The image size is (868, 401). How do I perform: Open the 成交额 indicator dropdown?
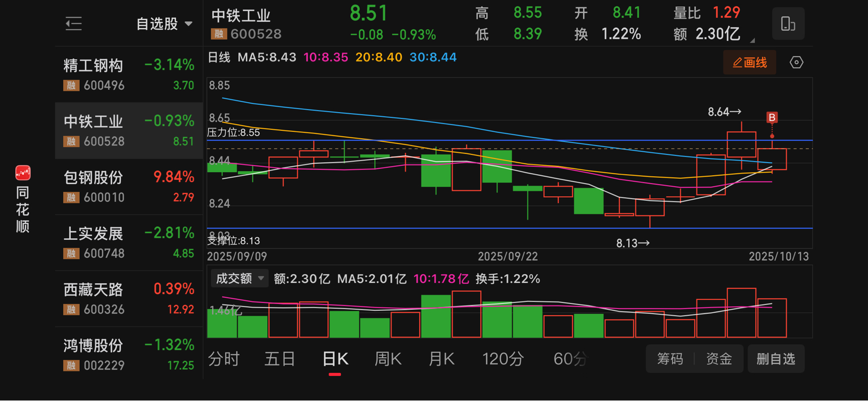[x=239, y=278]
